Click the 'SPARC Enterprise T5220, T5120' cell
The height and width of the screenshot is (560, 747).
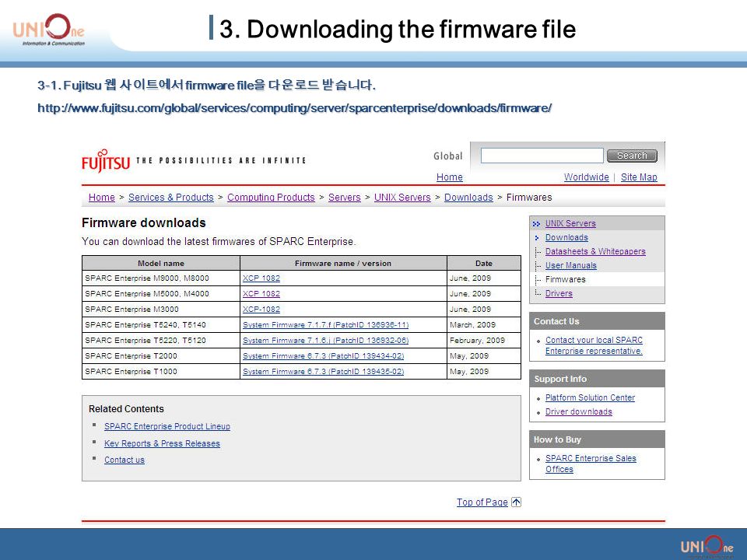[x=161, y=341]
